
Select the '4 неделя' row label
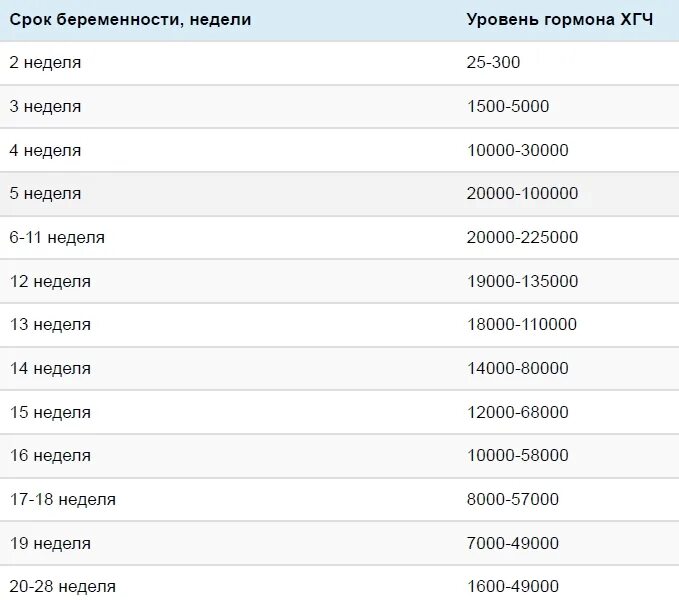coord(45,151)
